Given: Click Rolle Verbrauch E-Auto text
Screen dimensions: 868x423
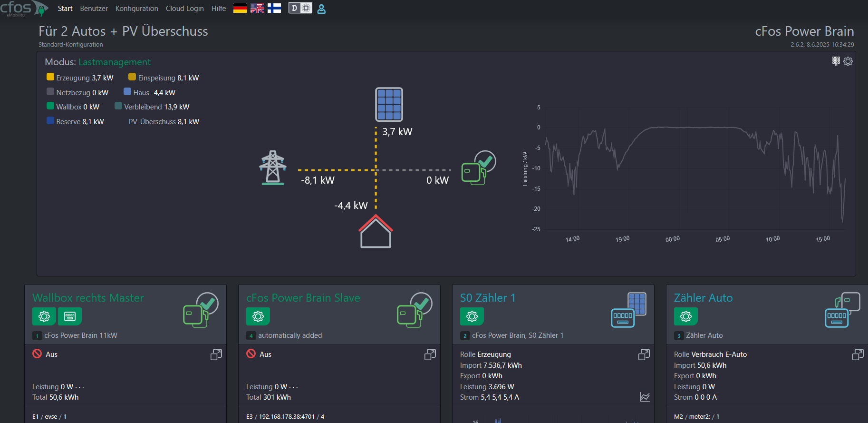Looking at the screenshot, I should (710, 354).
